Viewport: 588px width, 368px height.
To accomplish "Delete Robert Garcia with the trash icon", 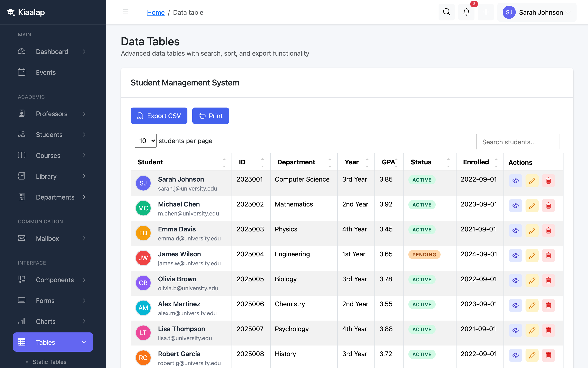I will point(548,355).
